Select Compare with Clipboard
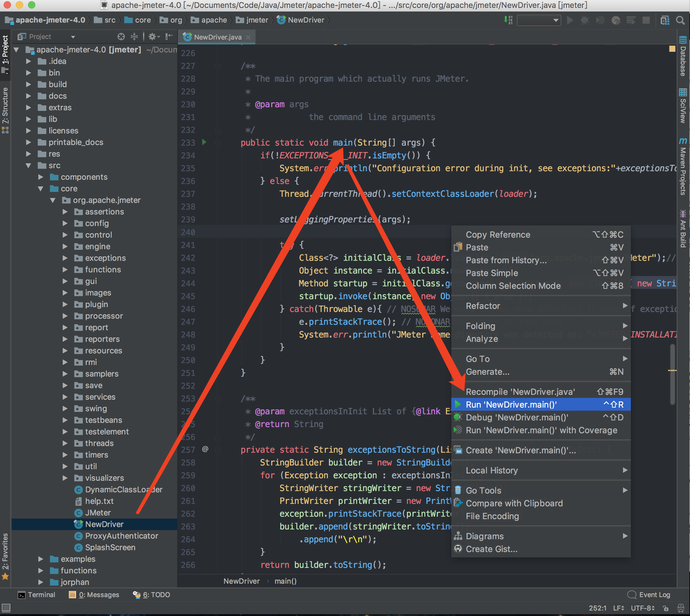The height and width of the screenshot is (616, 690). click(541, 503)
